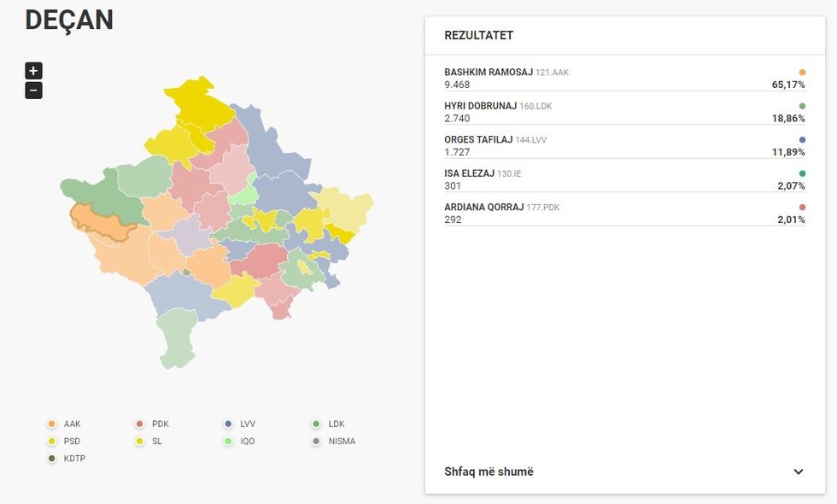This screenshot has height=504, width=837.
Task: Click the Shfaq më shumë label
Action: [489, 472]
